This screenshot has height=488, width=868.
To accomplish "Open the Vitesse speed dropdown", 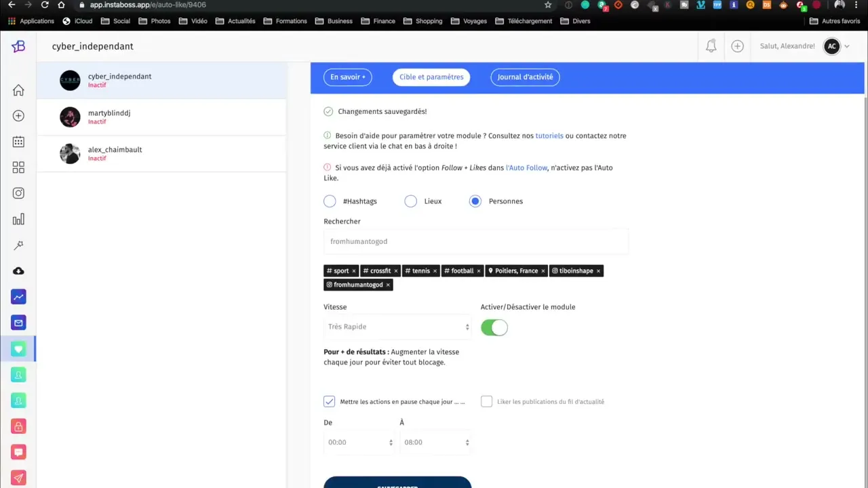I will [397, 327].
